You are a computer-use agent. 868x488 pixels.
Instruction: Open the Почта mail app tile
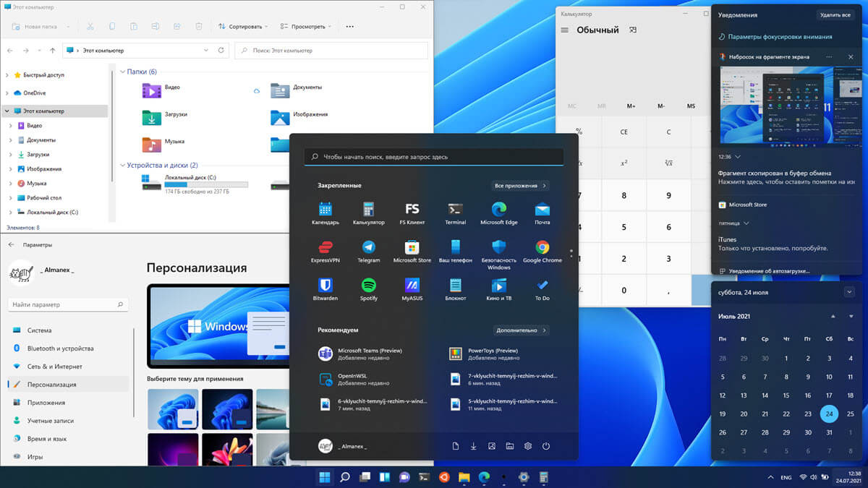tap(542, 213)
